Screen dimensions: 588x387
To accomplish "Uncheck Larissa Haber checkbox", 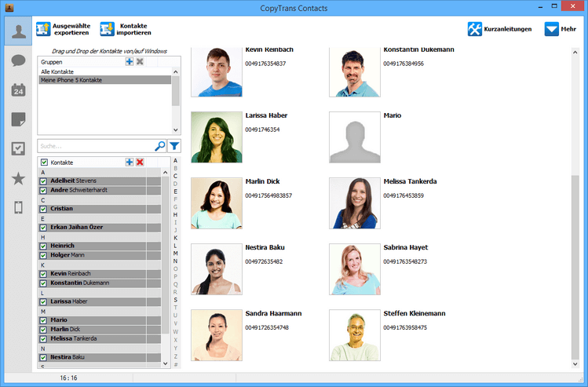I will pyautogui.click(x=43, y=302).
